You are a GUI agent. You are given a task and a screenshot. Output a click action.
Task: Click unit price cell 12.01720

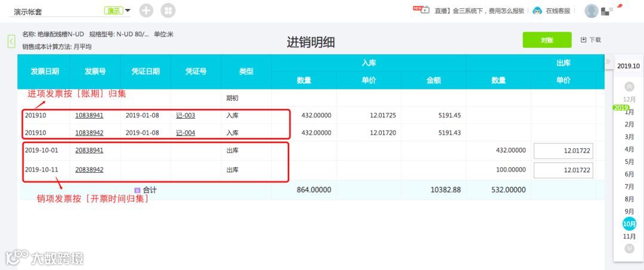(383, 133)
